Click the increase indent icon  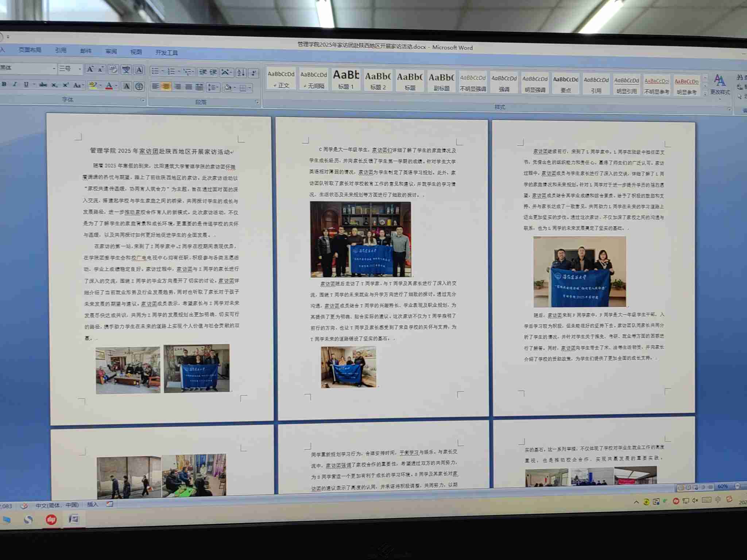click(x=213, y=72)
